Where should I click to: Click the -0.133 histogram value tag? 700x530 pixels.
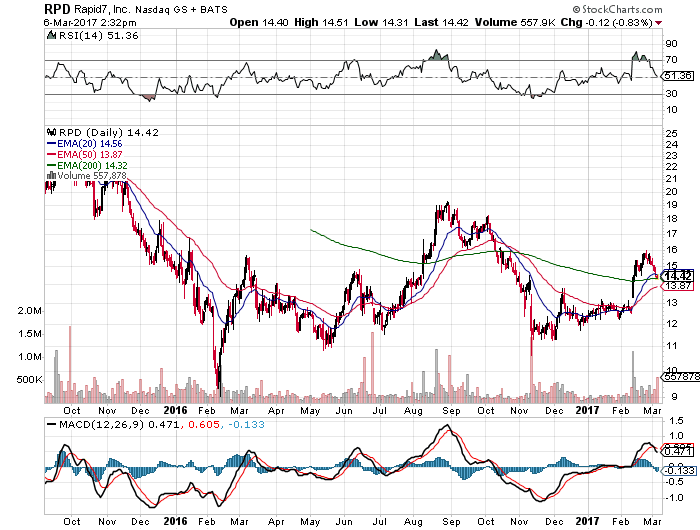(x=680, y=470)
